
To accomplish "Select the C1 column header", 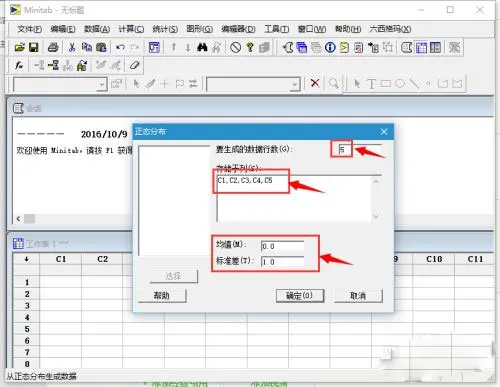I will (61, 259).
